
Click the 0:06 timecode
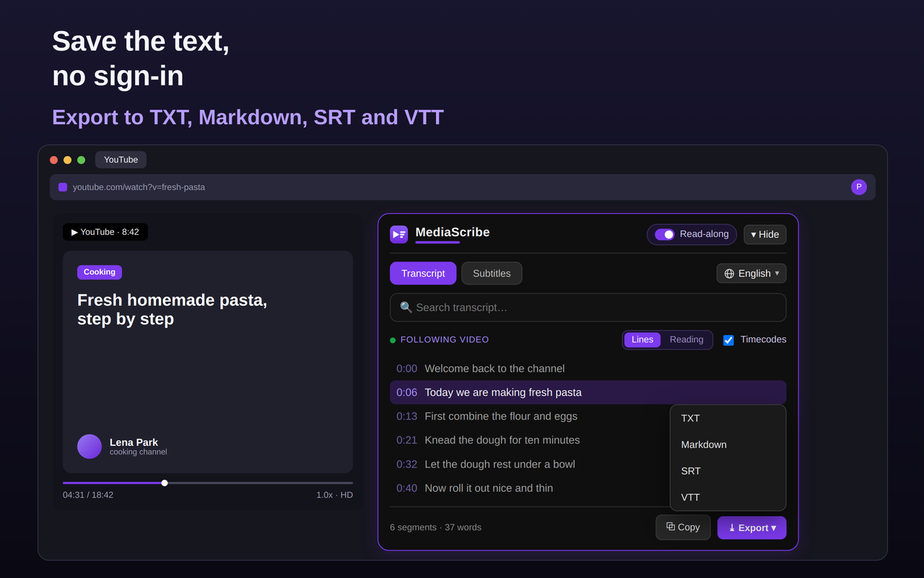pyautogui.click(x=406, y=392)
